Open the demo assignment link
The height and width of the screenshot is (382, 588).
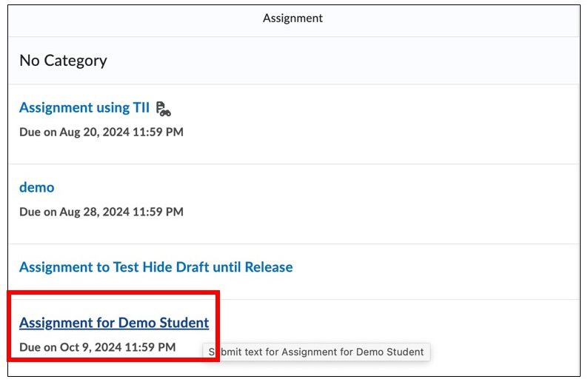pyautogui.click(x=36, y=187)
